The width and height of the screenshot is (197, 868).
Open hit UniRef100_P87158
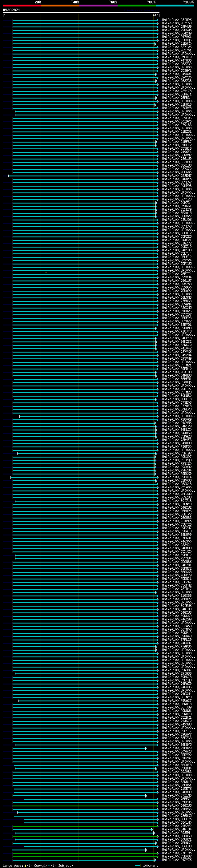(177, 23)
